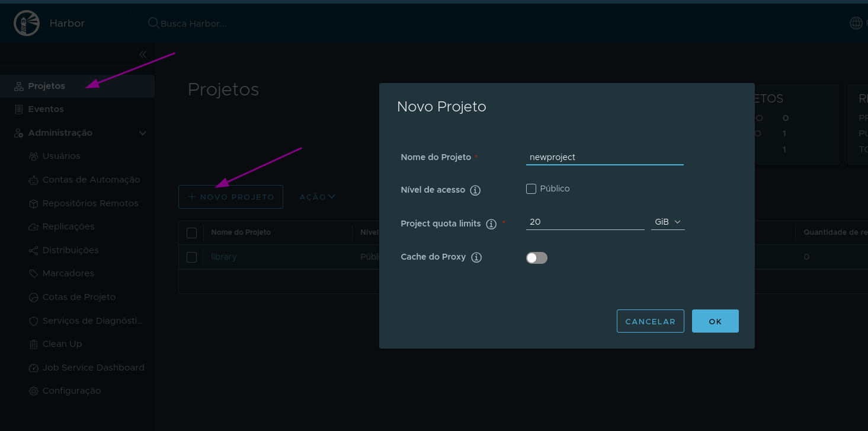Click info icon beside Nível de acesso
Image resolution: width=868 pixels, height=431 pixels.
coord(475,190)
